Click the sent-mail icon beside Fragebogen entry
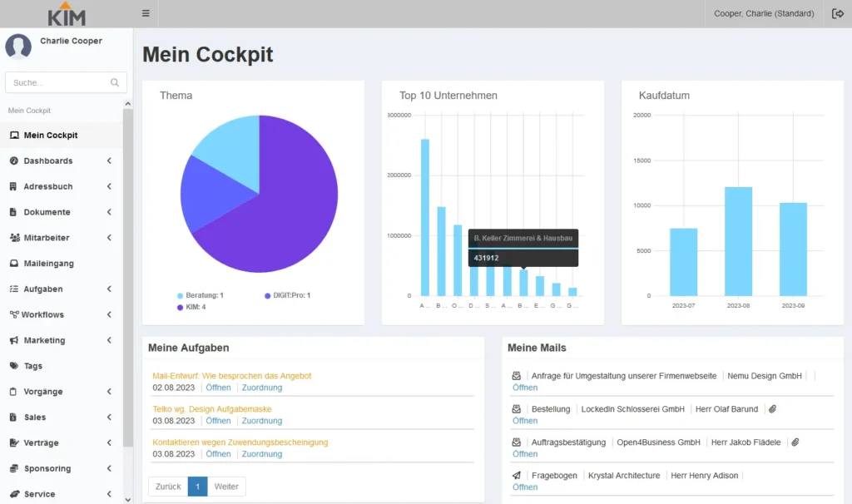The image size is (852, 504). 516,475
